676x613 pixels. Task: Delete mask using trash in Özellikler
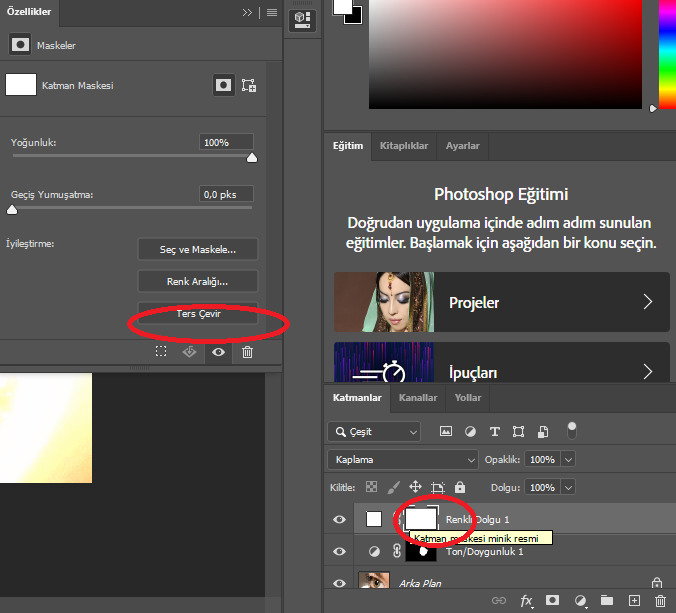[x=247, y=352]
